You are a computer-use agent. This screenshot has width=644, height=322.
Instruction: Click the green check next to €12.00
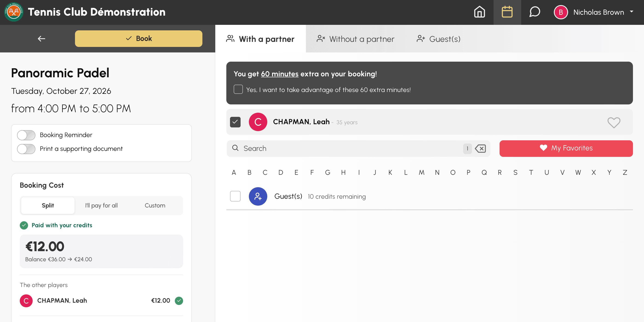click(x=179, y=301)
